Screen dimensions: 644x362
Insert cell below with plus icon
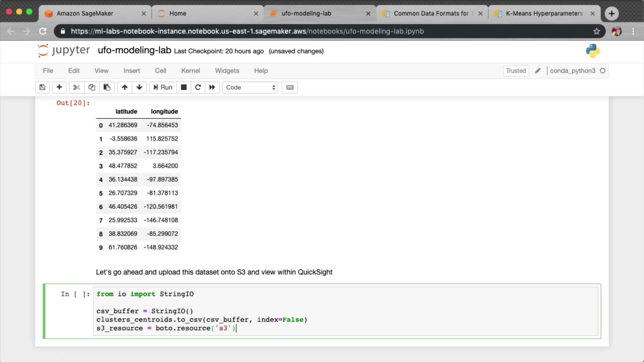[59, 87]
